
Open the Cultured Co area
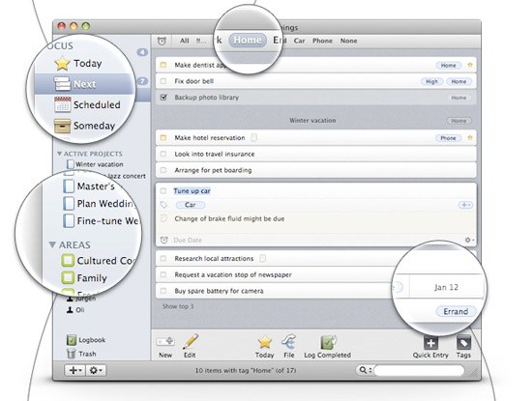(x=99, y=260)
